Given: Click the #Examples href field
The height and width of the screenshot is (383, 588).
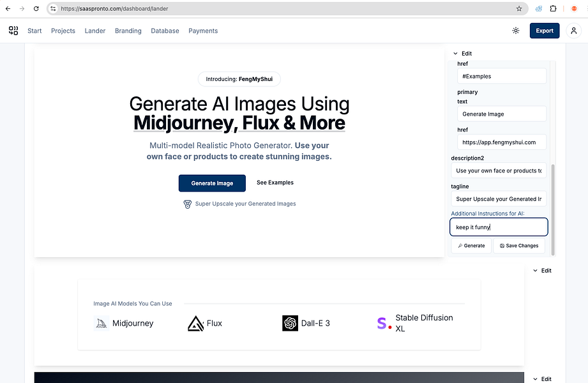Looking at the screenshot, I should coord(502,76).
